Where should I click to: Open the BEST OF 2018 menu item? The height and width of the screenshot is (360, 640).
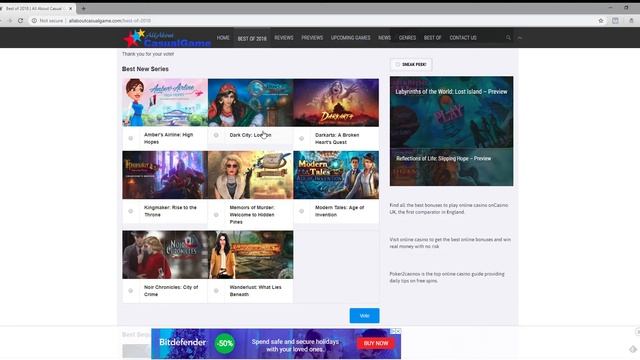click(x=252, y=38)
